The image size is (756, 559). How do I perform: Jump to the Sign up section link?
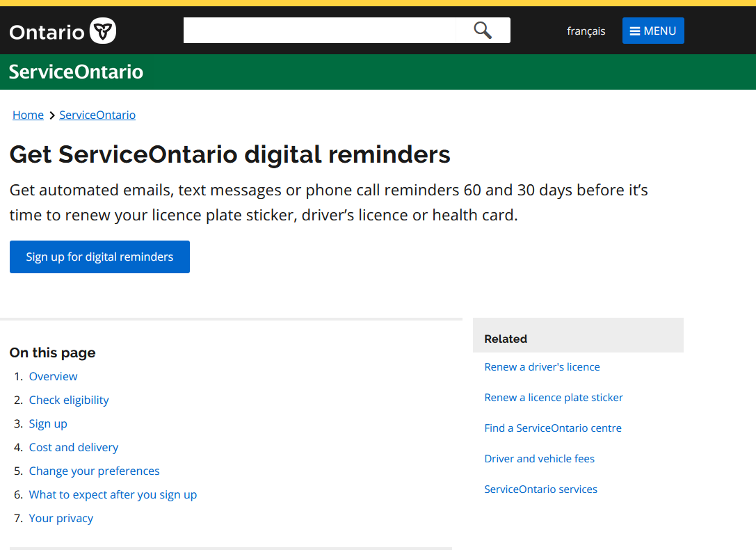coord(48,423)
